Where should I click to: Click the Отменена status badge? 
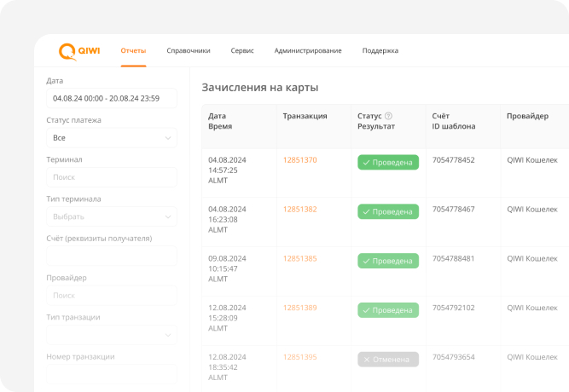coord(388,360)
